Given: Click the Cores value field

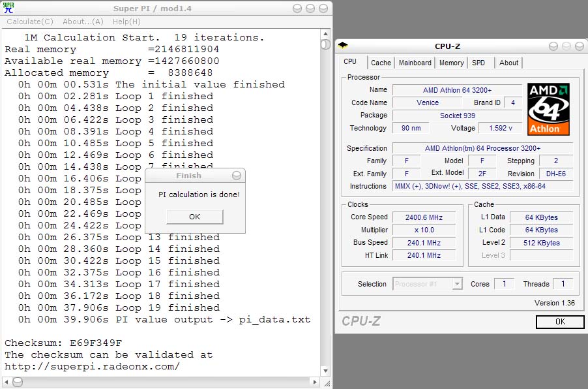Looking at the screenshot, I should point(504,284).
